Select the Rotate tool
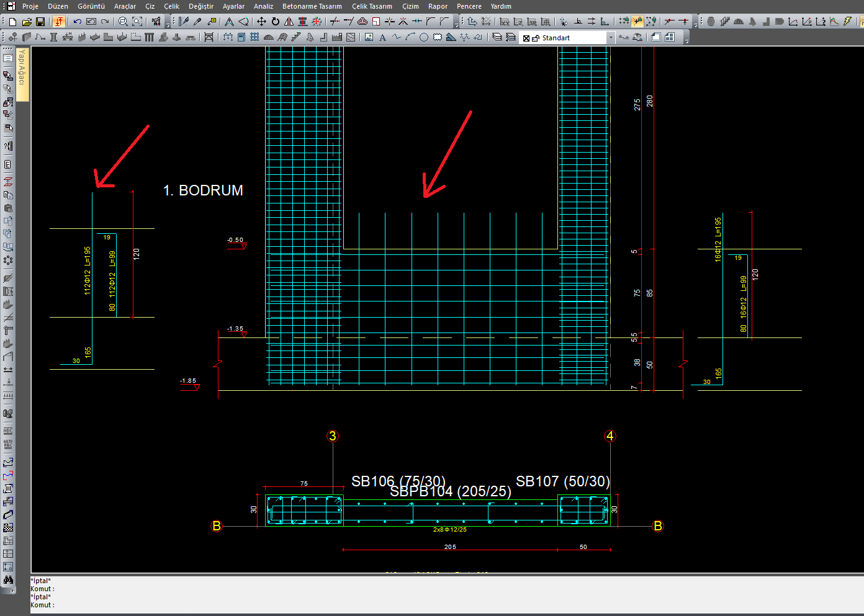This screenshot has width=864, height=616. pos(275,22)
